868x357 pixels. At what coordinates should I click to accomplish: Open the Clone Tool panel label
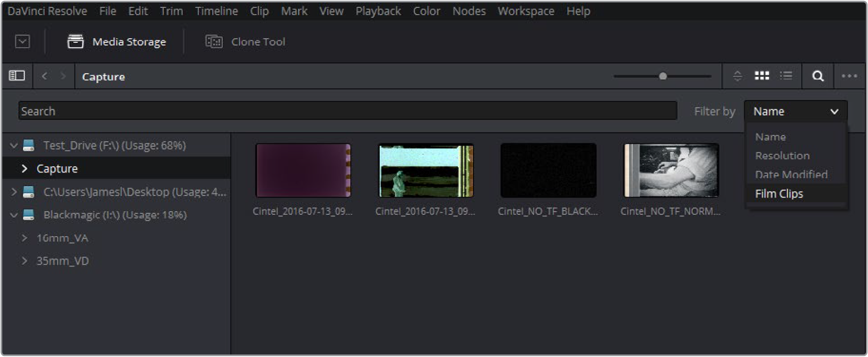(x=258, y=42)
